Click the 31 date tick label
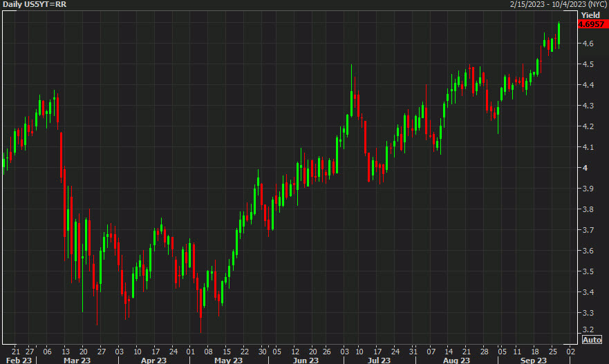Screen dimensions: 609x364 coord(413,352)
